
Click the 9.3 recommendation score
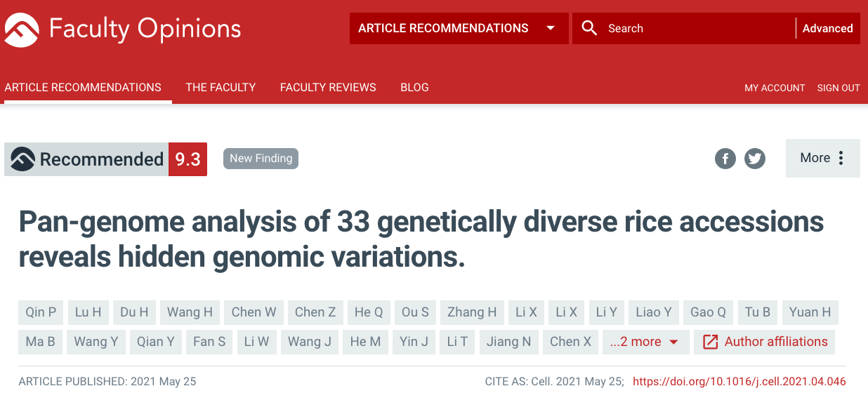188,159
